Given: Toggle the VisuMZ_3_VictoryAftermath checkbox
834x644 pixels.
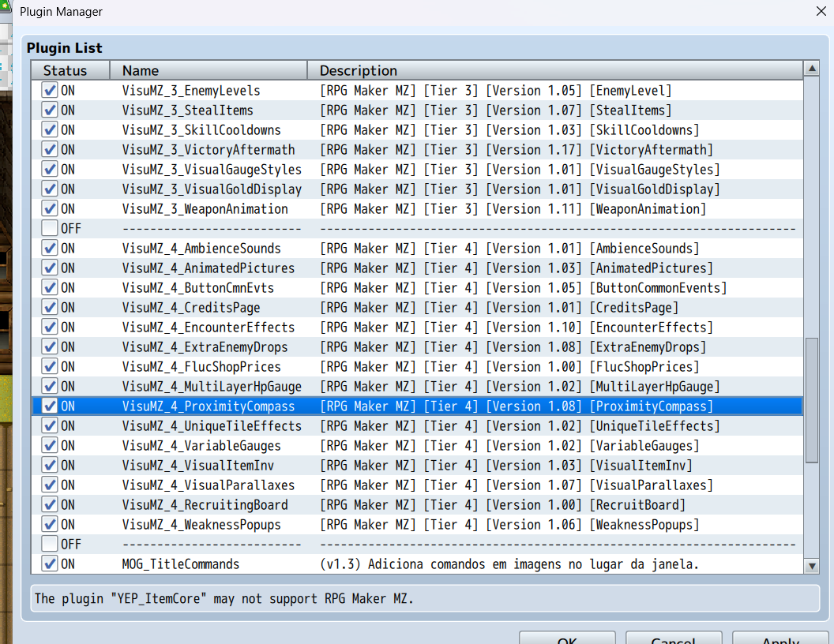Looking at the screenshot, I should point(50,149).
